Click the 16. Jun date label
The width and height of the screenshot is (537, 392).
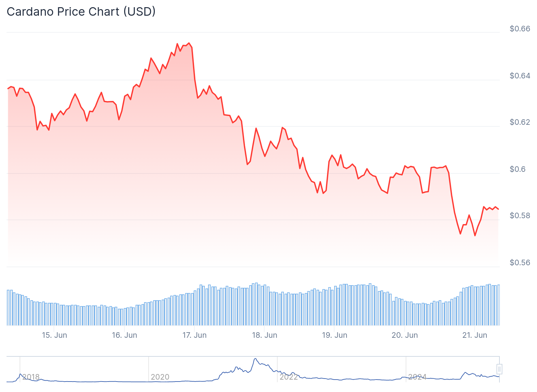tap(124, 335)
